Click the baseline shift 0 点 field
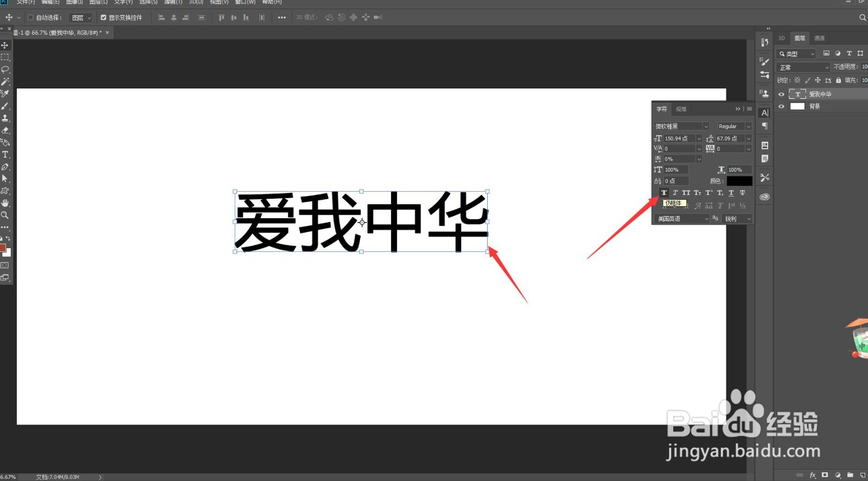 click(x=676, y=181)
